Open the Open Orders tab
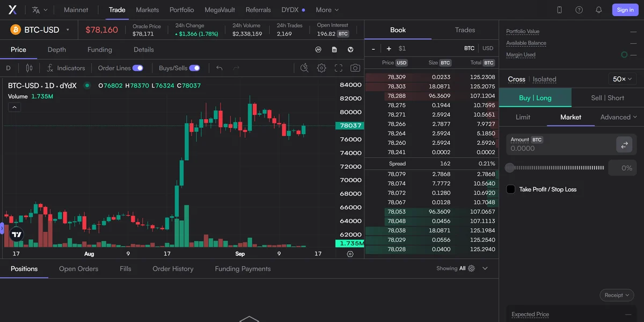 (79, 269)
